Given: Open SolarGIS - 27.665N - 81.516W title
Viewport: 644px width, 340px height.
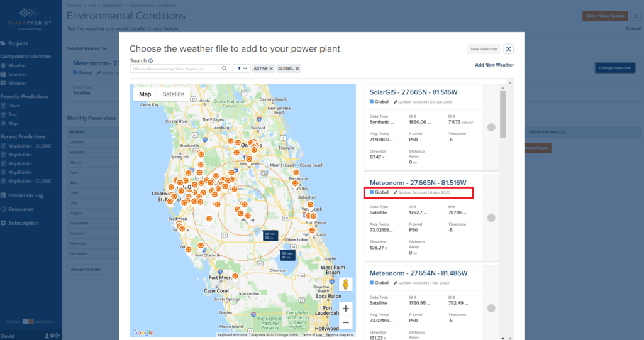Looking at the screenshot, I should 413,92.
